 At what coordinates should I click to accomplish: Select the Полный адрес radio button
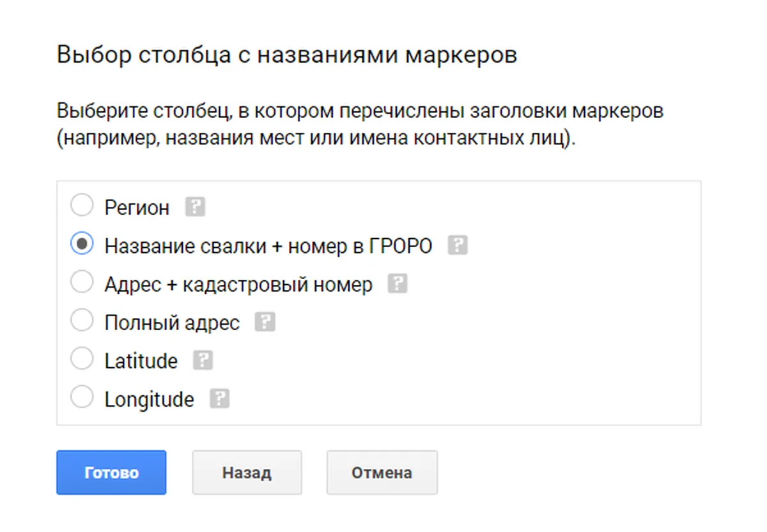tap(82, 321)
